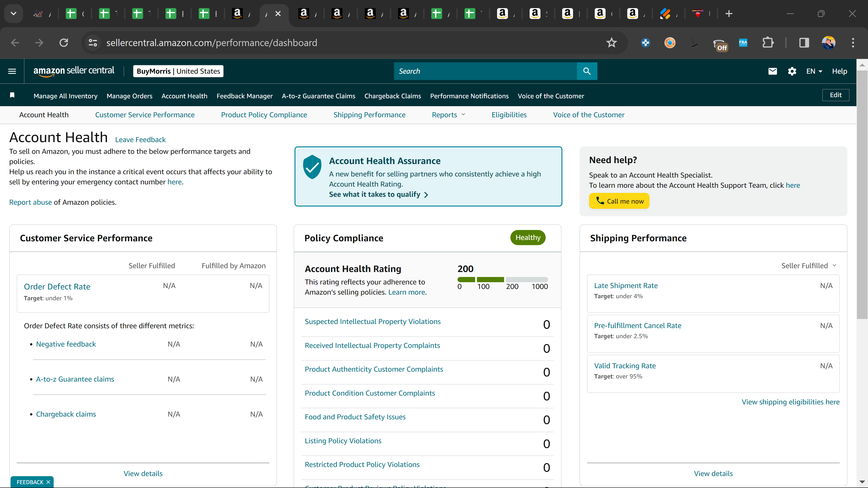Open the BuyMorris | United States account switcher
868x488 pixels.
coord(178,71)
